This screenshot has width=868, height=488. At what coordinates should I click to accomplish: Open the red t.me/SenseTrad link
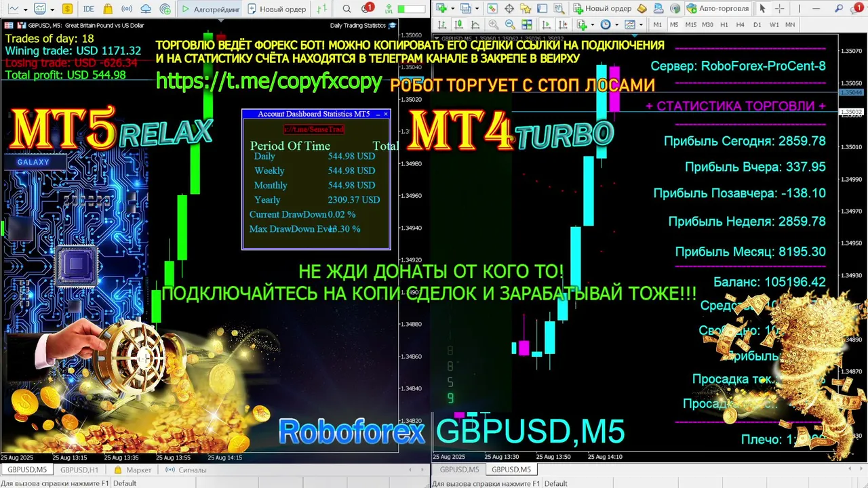(x=314, y=129)
